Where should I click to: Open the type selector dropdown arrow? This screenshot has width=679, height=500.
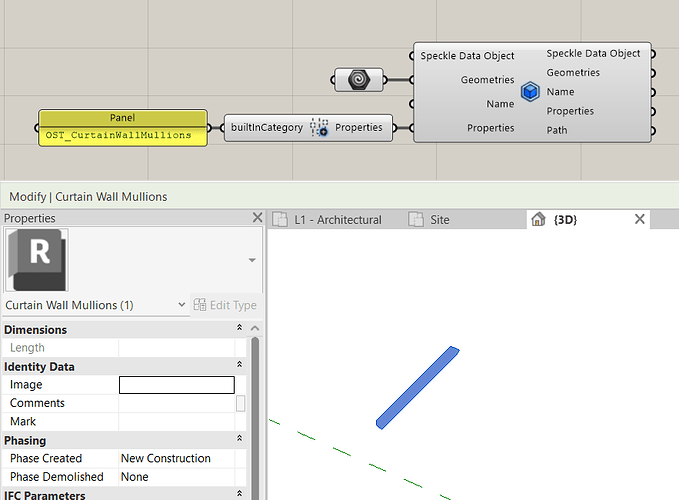point(252,260)
